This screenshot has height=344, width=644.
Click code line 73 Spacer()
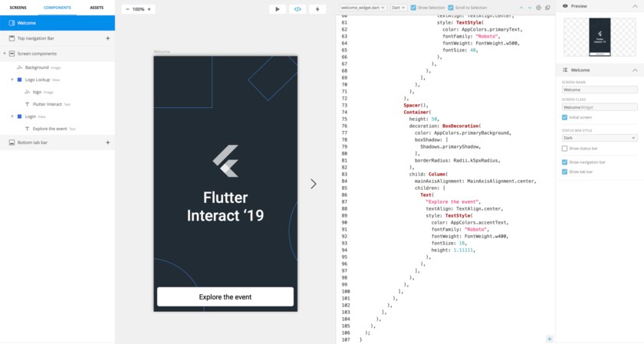(416, 105)
